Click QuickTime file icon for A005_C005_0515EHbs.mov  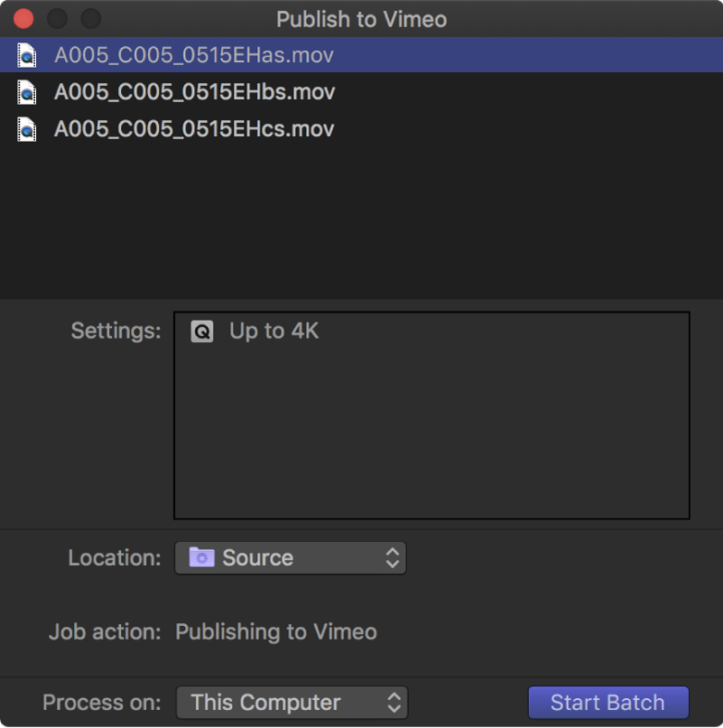(26, 92)
